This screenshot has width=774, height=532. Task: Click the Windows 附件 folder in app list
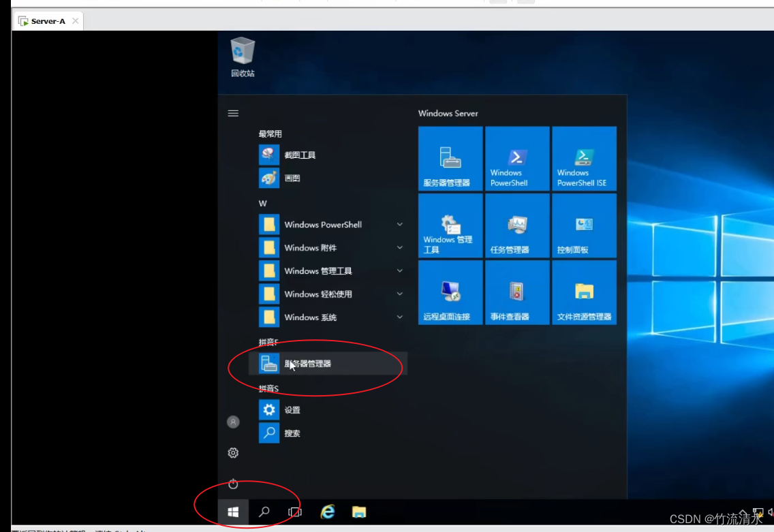point(328,248)
